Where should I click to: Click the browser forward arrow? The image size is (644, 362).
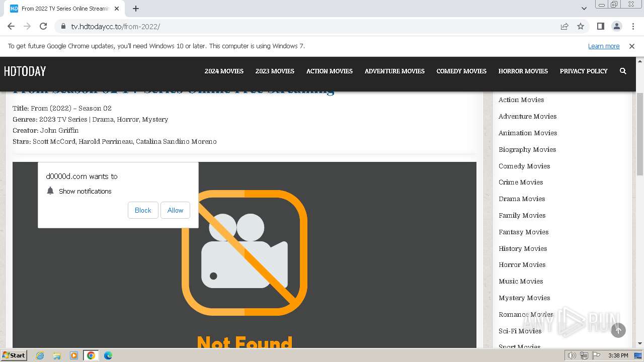(27, 26)
